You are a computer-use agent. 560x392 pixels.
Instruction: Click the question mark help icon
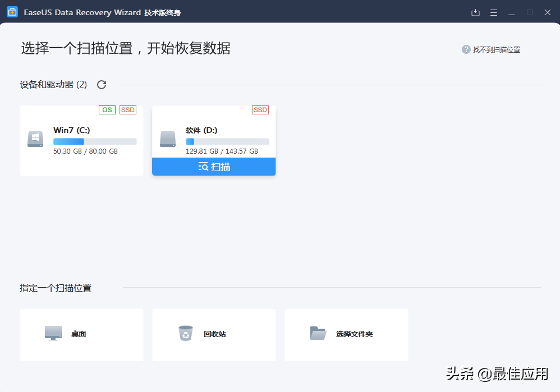(x=466, y=49)
